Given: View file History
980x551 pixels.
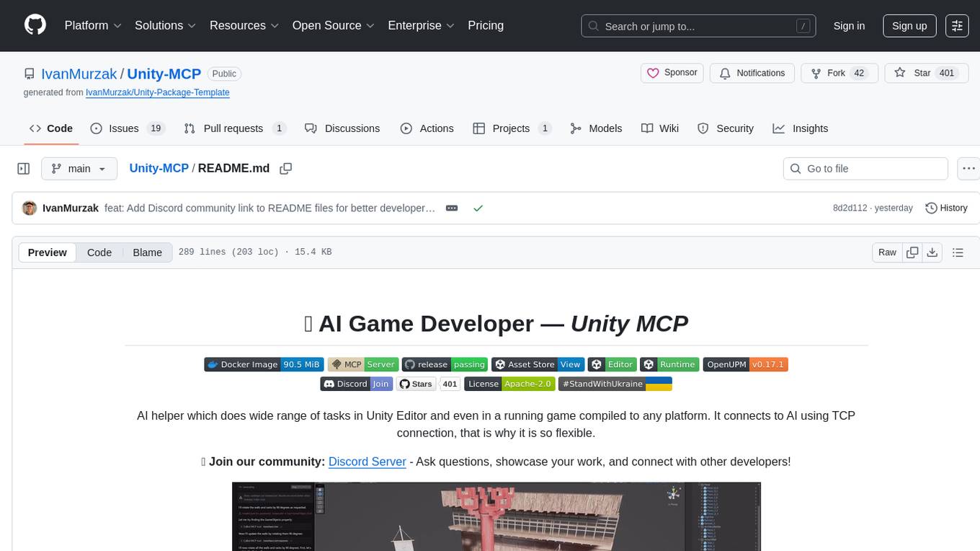Looking at the screenshot, I should [946, 208].
